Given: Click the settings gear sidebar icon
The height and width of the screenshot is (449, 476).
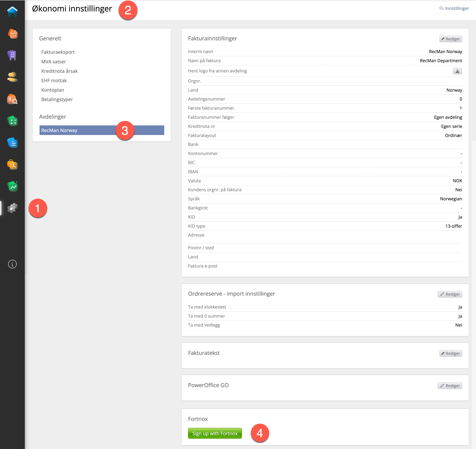Looking at the screenshot, I should coord(12,208).
